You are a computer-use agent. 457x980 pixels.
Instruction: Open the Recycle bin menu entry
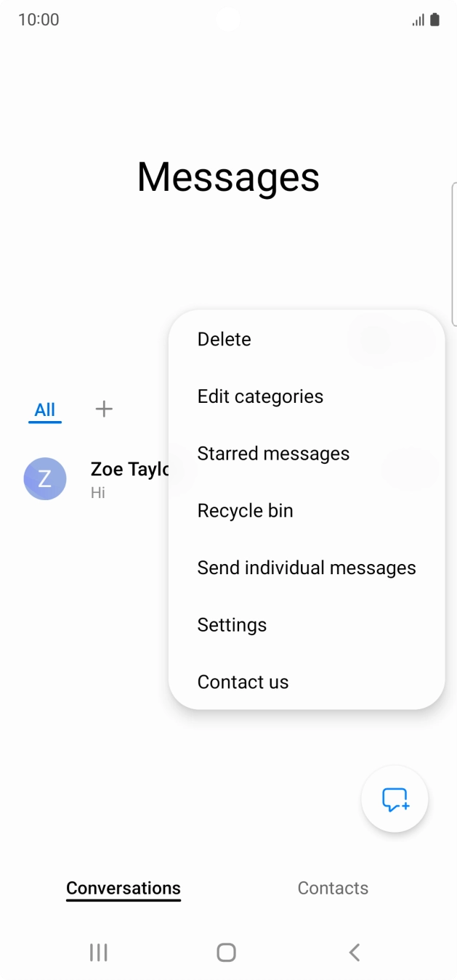tap(246, 510)
